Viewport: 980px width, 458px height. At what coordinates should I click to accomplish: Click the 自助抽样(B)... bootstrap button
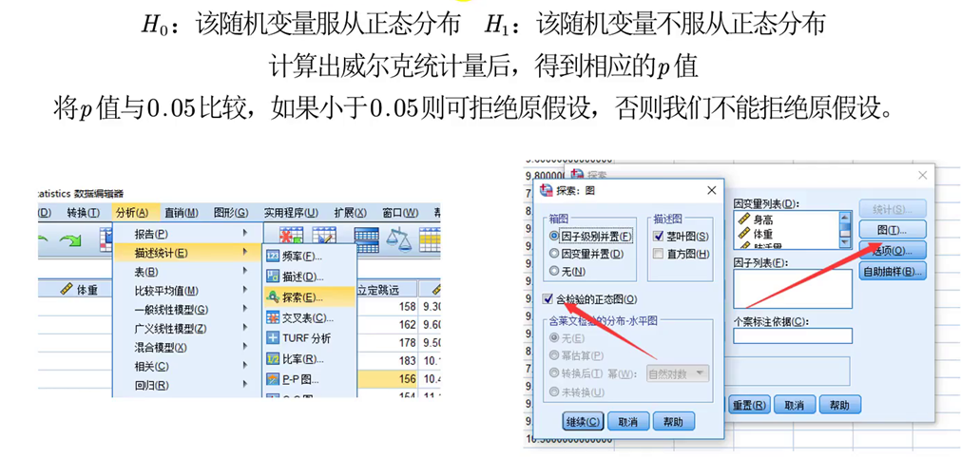(x=893, y=271)
